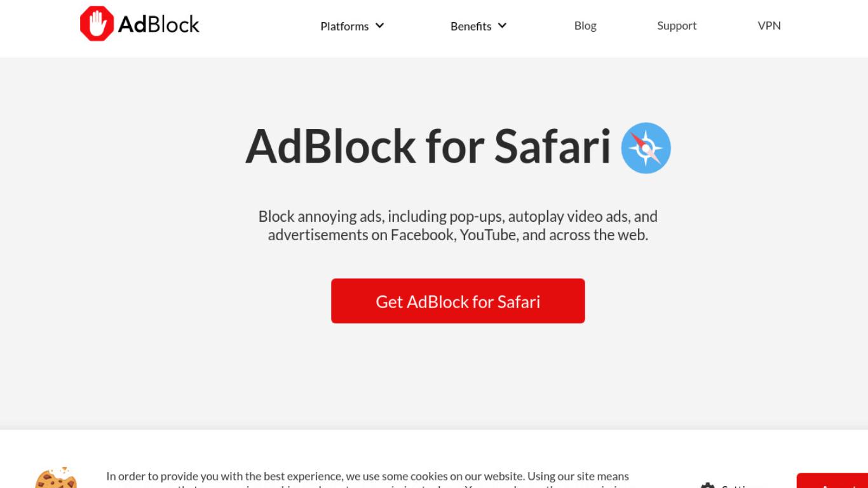Click the 'advertisements on Facebook, YouTube' text line
868x488 pixels.
pyautogui.click(x=458, y=234)
